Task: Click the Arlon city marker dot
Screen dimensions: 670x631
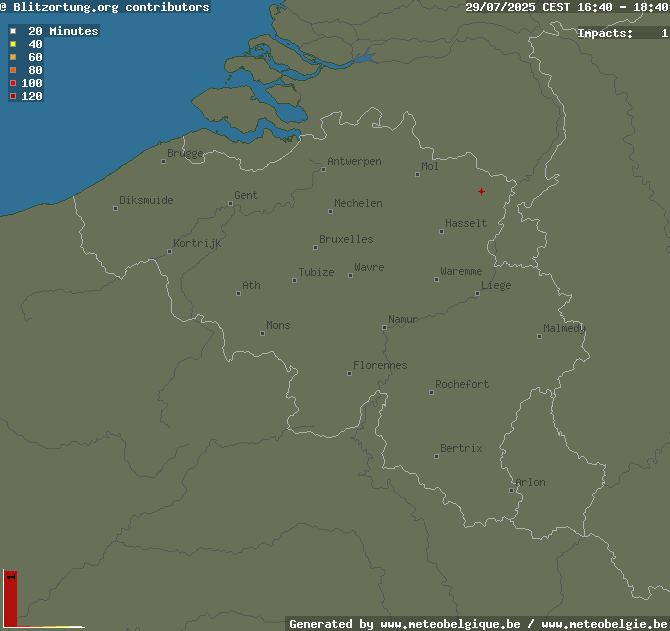Action: coord(511,490)
